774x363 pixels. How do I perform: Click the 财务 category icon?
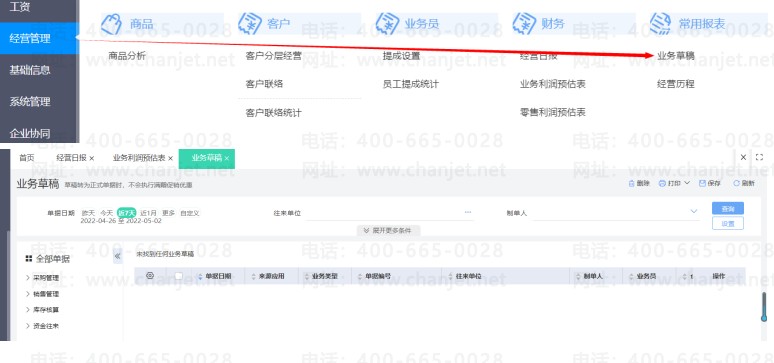[524, 24]
